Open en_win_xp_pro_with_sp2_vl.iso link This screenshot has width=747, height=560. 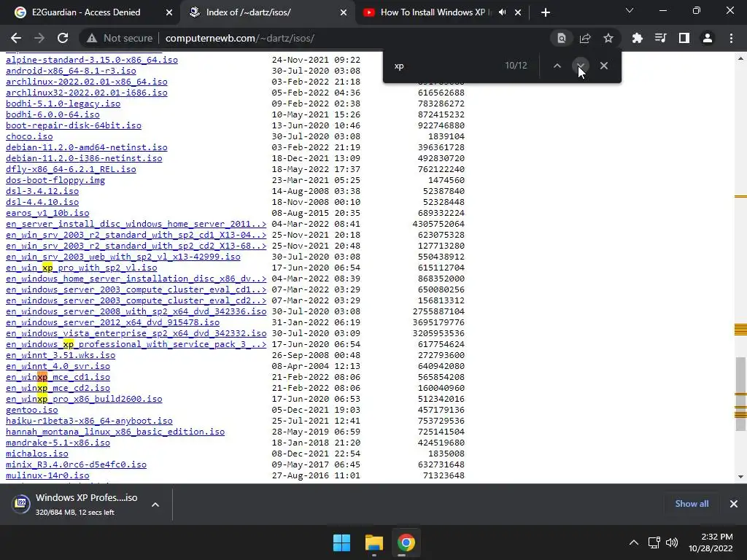click(x=82, y=268)
